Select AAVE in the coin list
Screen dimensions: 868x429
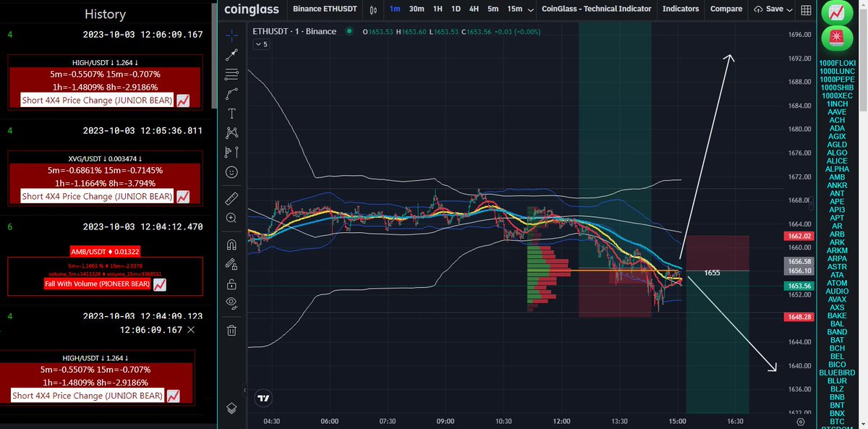click(838, 112)
